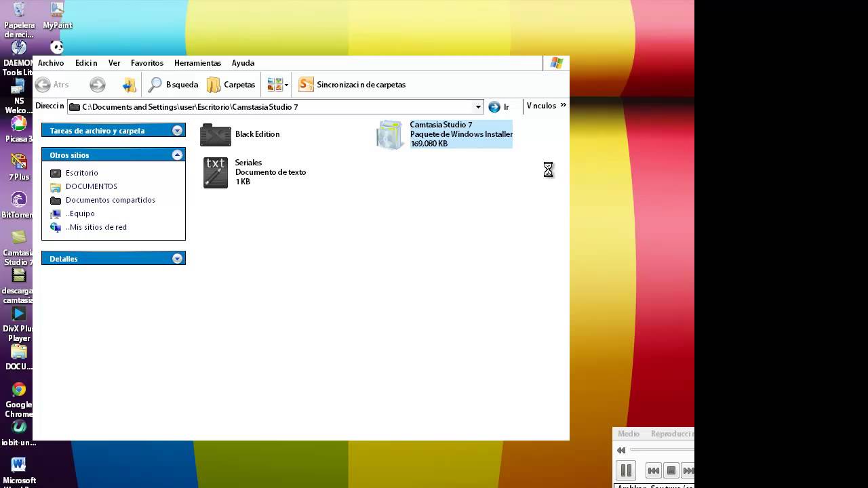Click next track in media player
Viewport: 868px width, 488px height.
click(688, 470)
